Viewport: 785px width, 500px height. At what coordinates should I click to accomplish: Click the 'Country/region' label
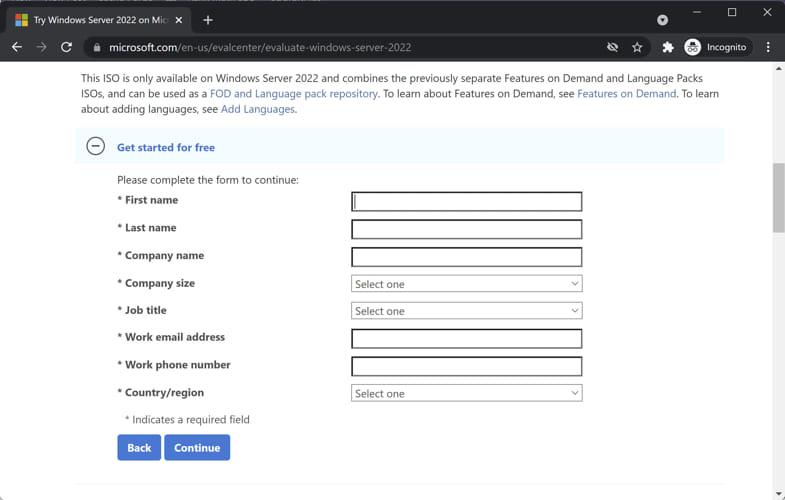pos(164,392)
